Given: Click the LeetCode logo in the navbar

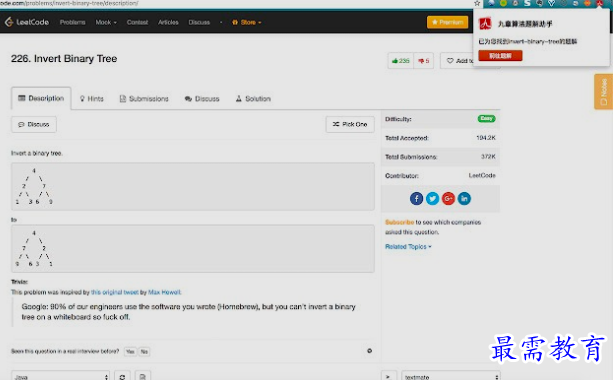Looking at the screenshot, I should (x=27, y=22).
